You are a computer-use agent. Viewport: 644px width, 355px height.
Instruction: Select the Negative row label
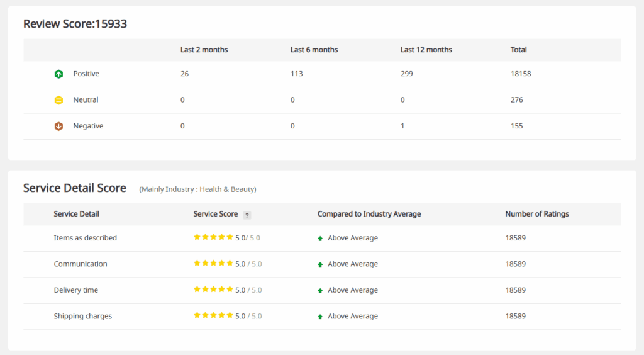[88, 126]
